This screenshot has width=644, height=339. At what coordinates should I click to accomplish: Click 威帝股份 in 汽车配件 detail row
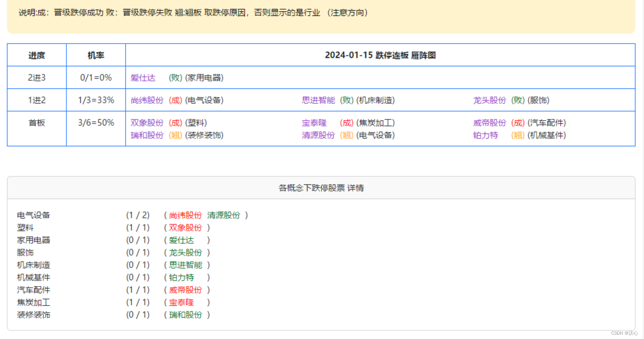coord(185,290)
